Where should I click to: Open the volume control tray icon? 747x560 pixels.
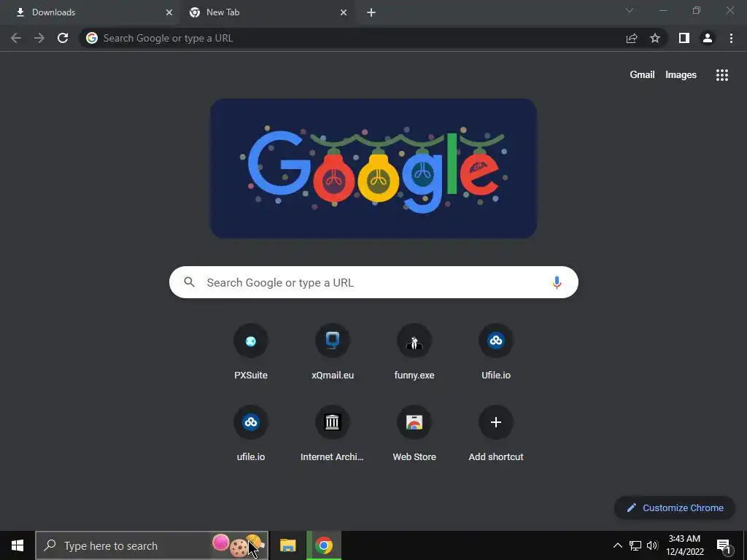(652, 545)
